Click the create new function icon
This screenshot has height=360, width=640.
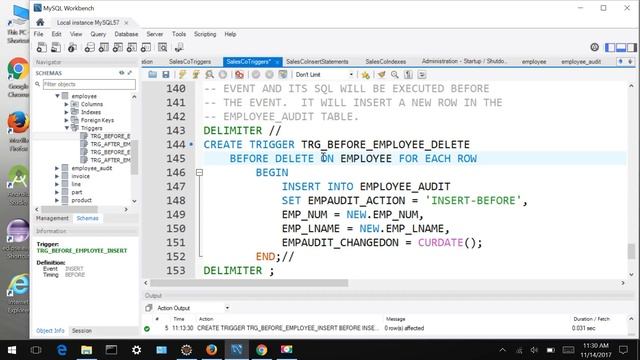146,48
